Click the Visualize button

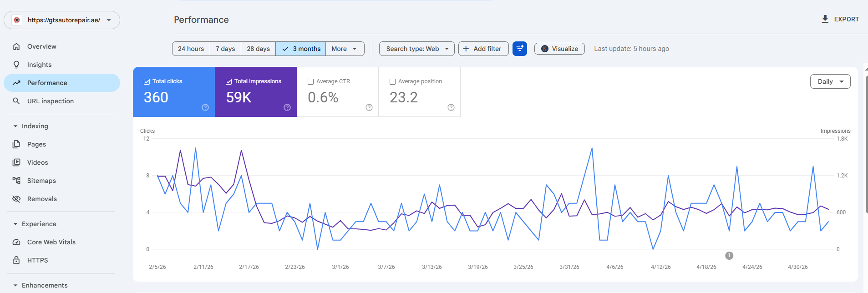point(559,49)
